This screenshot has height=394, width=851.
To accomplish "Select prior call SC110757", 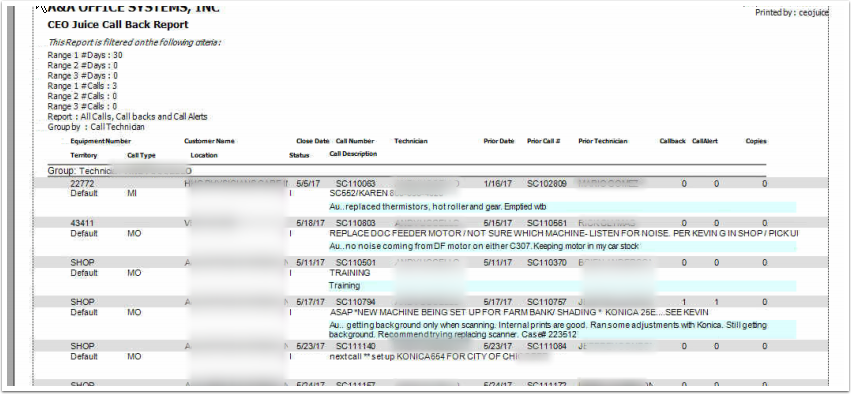I will point(547,302).
